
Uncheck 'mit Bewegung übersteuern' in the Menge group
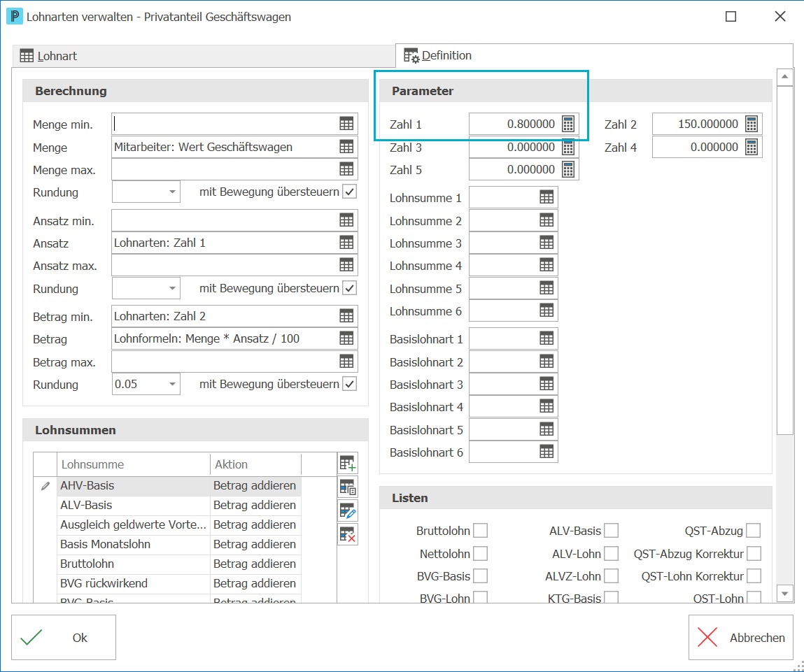(350, 192)
